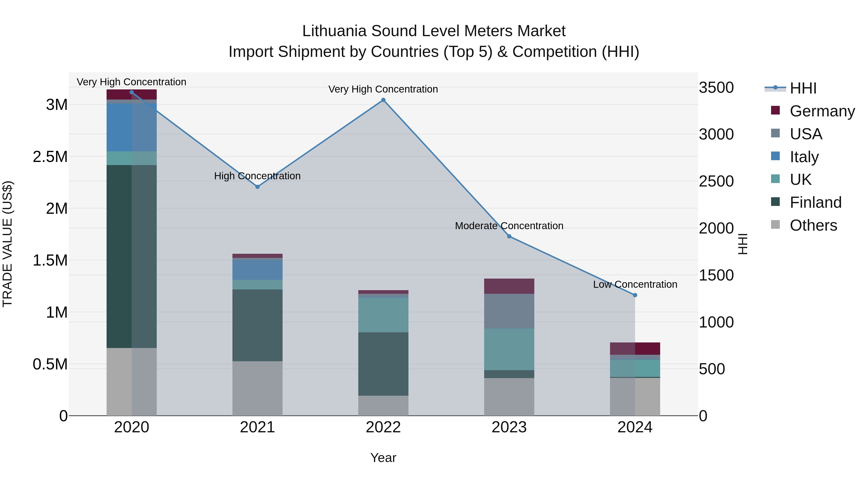Click the Italy blue legend swatch
Viewport: 868px width, 488px height.
pos(775,156)
